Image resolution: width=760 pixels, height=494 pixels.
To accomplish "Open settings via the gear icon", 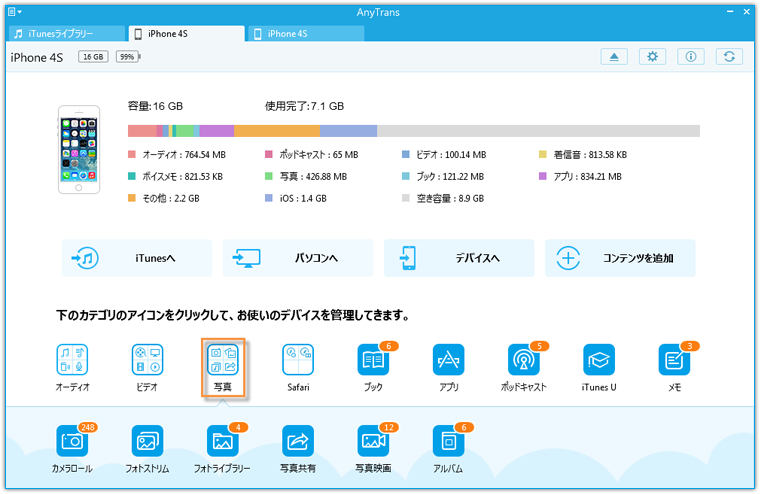I will (x=652, y=57).
